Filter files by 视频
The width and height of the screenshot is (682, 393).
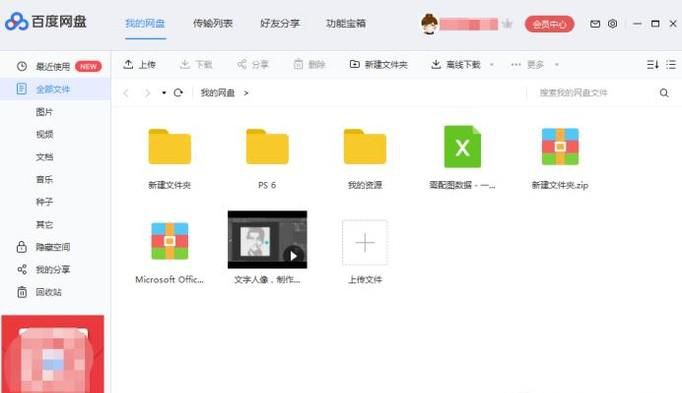tap(44, 134)
